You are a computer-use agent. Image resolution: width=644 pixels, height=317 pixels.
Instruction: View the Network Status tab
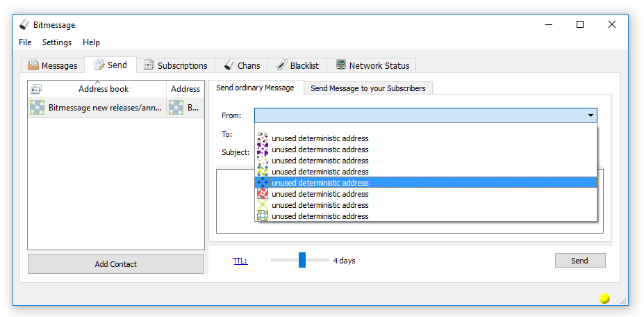(372, 65)
